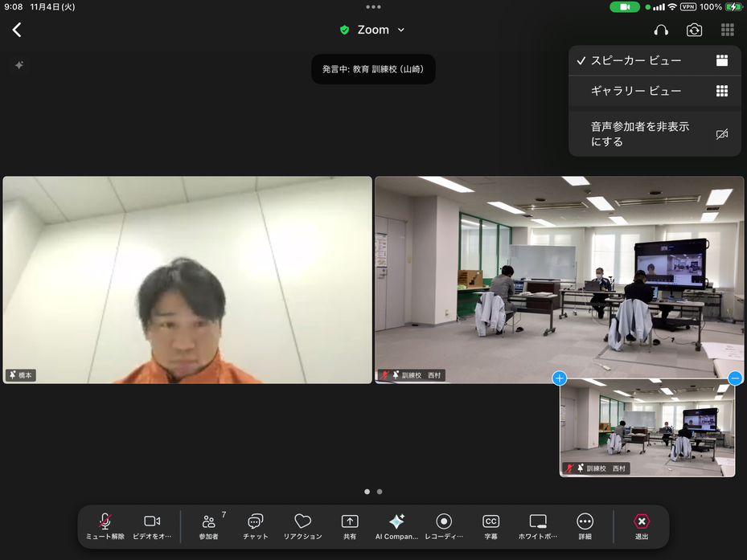This screenshot has width=747, height=560.
Task: Switch camera with the flip icon
Action: [694, 30]
